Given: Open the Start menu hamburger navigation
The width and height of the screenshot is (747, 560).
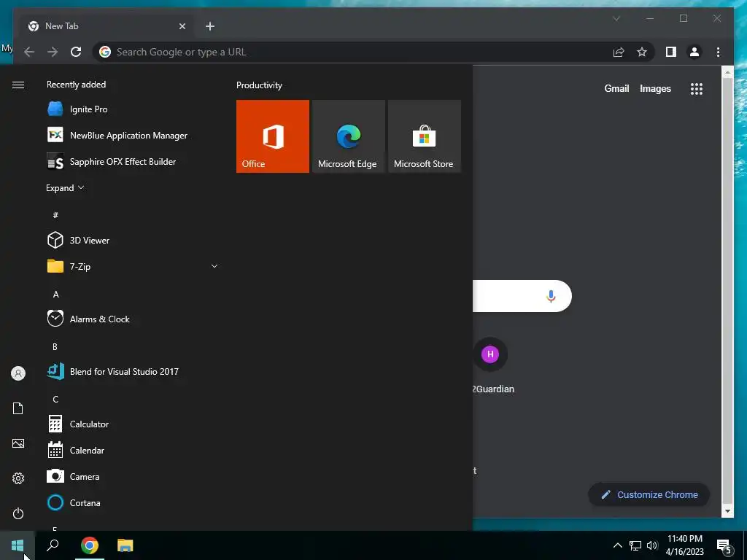Looking at the screenshot, I should point(18,85).
